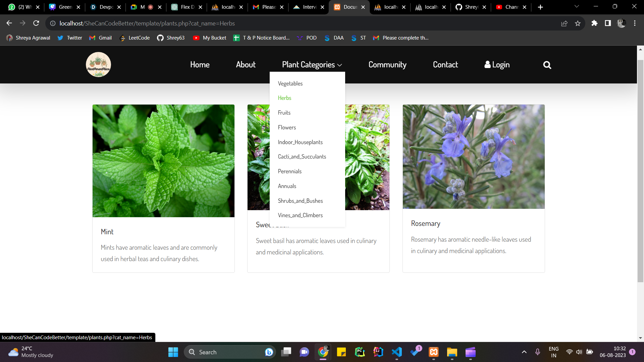This screenshot has width=644, height=362.
Task: Open XAMPP app in taskbar
Action: (434, 352)
